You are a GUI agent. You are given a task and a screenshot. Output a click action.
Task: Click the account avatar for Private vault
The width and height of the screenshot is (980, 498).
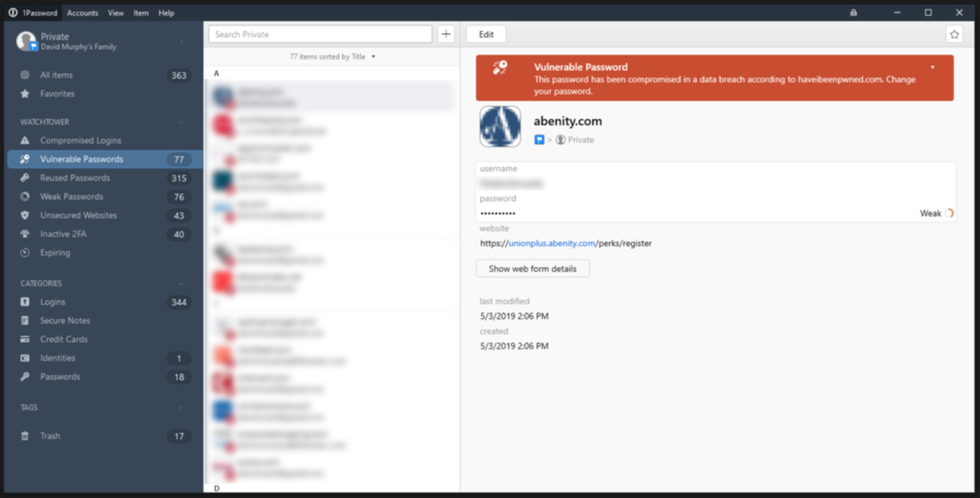click(x=27, y=41)
